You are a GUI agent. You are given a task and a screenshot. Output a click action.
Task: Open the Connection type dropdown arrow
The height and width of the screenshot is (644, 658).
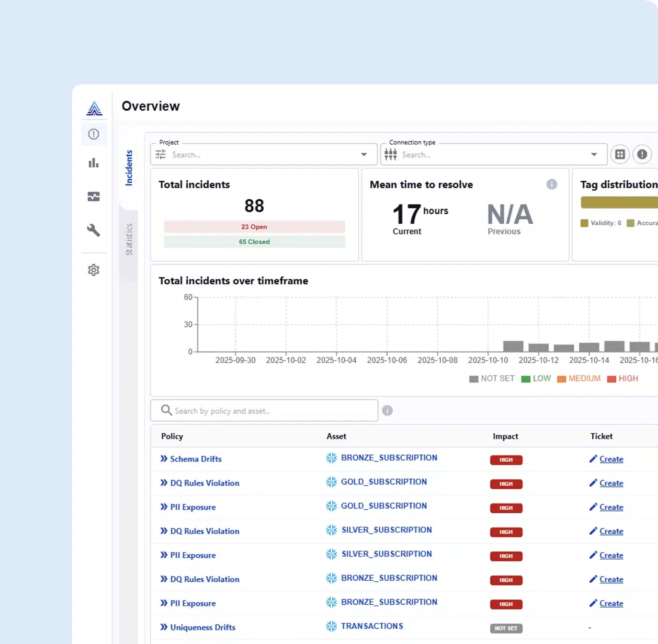(593, 154)
